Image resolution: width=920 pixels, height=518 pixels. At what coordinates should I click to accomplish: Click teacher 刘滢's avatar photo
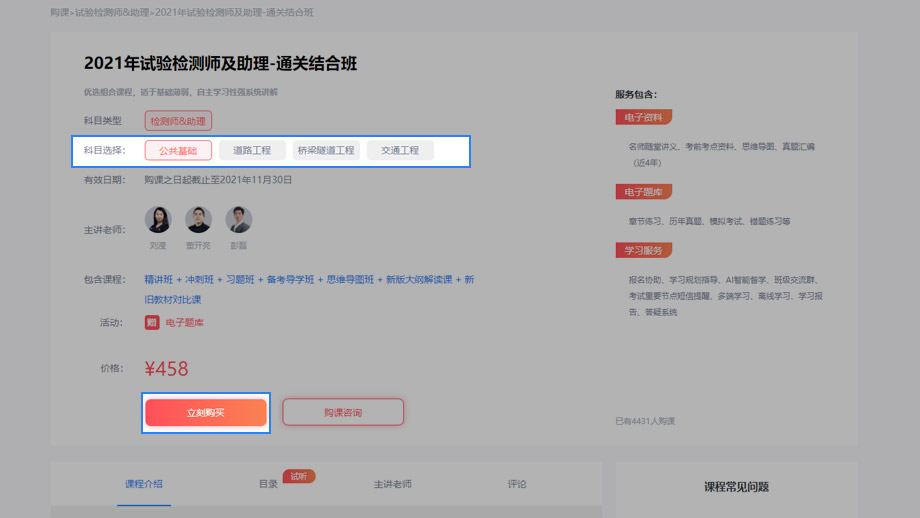click(158, 220)
